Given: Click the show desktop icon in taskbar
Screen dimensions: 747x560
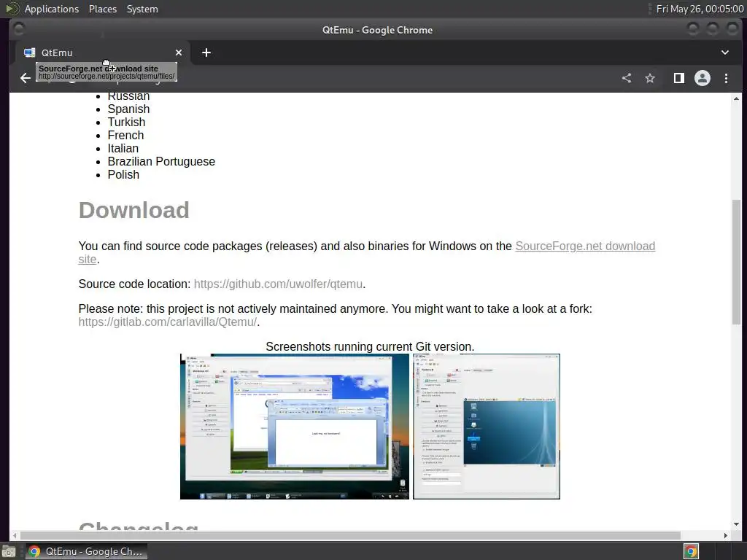Looking at the screenshot, I should (x=9, y=552).
